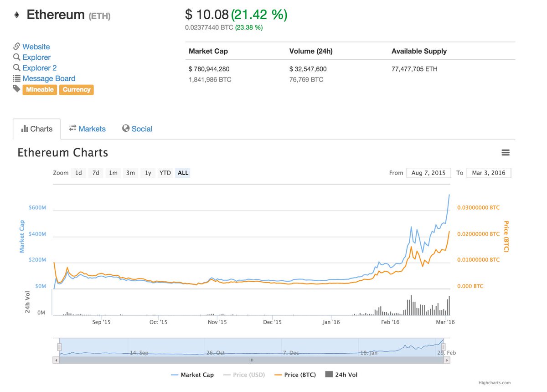Click the Market Cap column header
The width and height of the screenshot is (547, 392).
[x=208, y=51]
